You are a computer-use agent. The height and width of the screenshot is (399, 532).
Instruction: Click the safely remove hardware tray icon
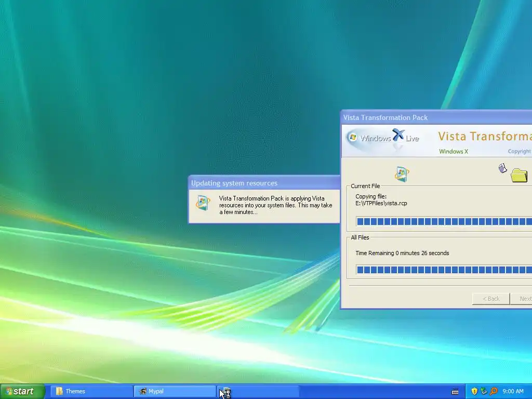(484, 391)
